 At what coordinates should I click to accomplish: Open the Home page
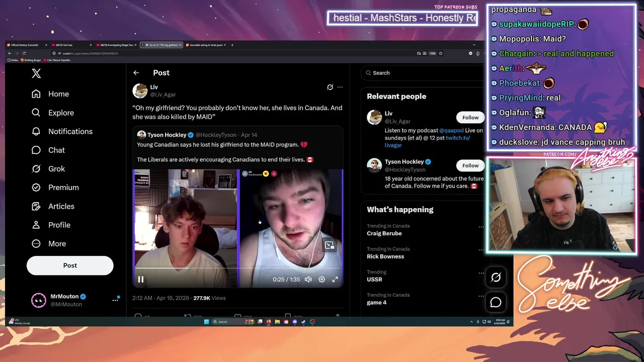50,94
